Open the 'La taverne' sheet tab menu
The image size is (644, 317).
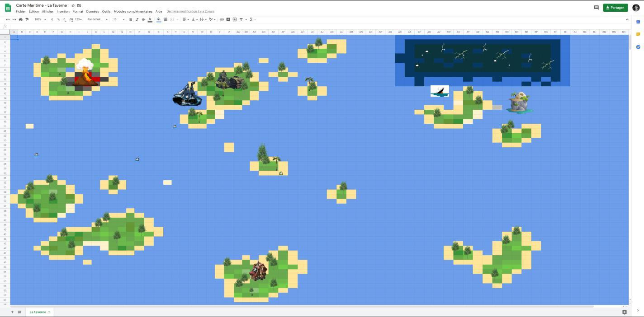click(x=49, y=312)
